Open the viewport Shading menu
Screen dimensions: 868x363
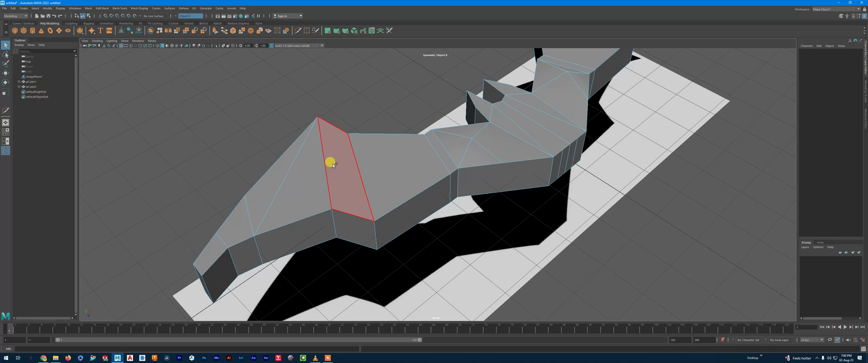point(97,41)
